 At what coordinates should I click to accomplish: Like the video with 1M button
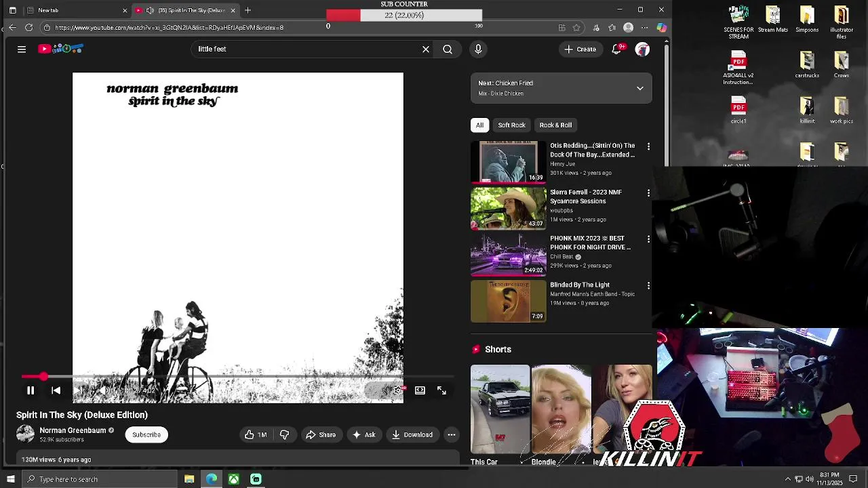tap(256, 434)
